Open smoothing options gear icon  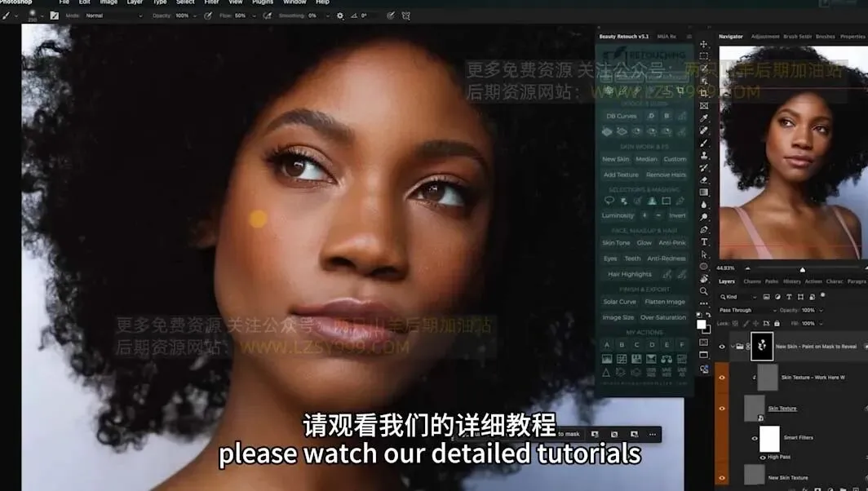tap(340, 15)
